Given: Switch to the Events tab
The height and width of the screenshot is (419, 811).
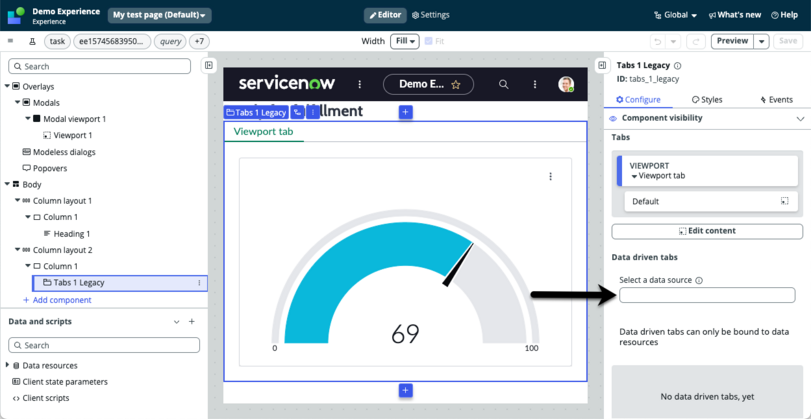Looking at the screenshot, I should 776,100.
